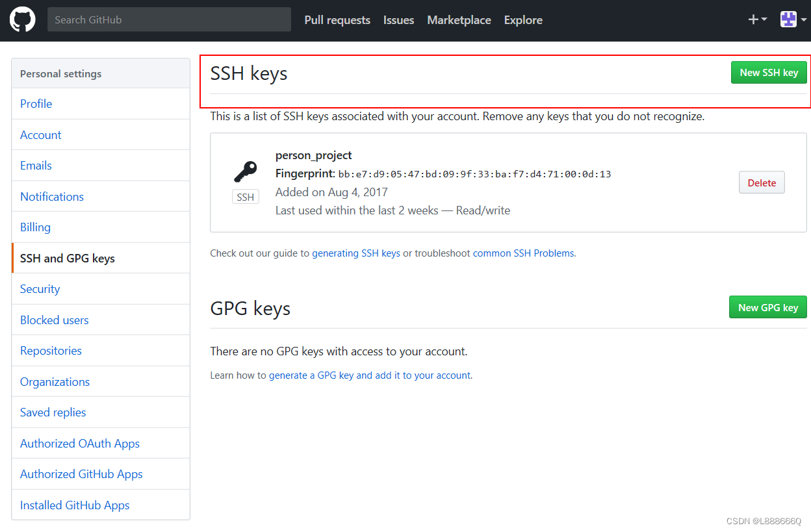This screenshot has height=532, width=811.
Task: Open Notifications settings page
Action: [101, 197]
